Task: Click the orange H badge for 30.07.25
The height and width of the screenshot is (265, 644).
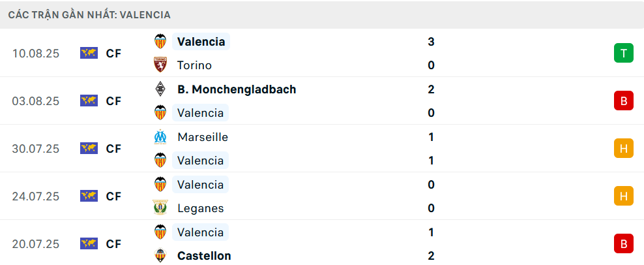Action: [x=623, y=149]
